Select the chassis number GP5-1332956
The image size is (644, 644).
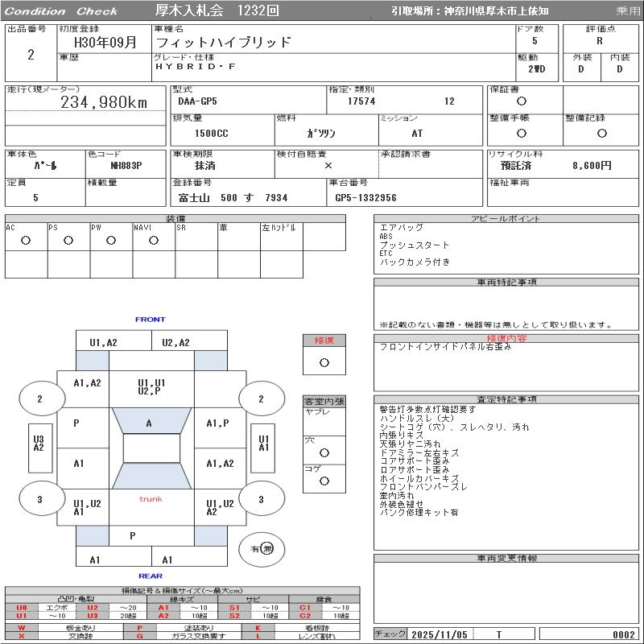pos(366,197)
